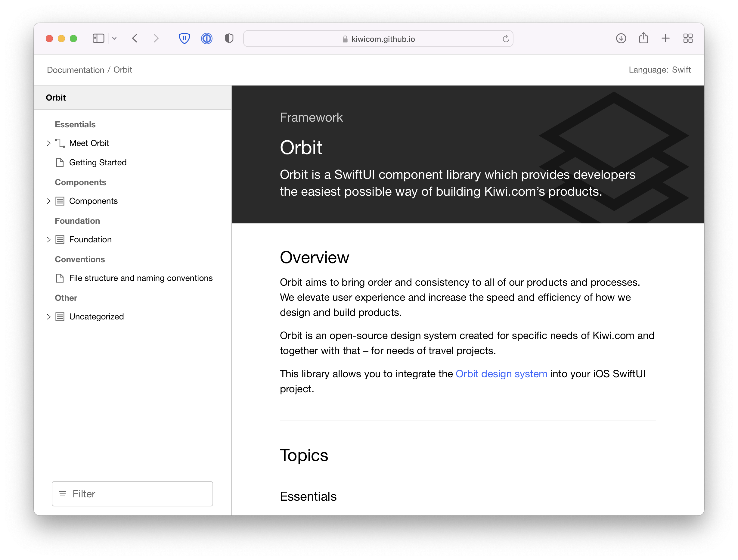Select Getting Started in the sidebar

point(98,163)
